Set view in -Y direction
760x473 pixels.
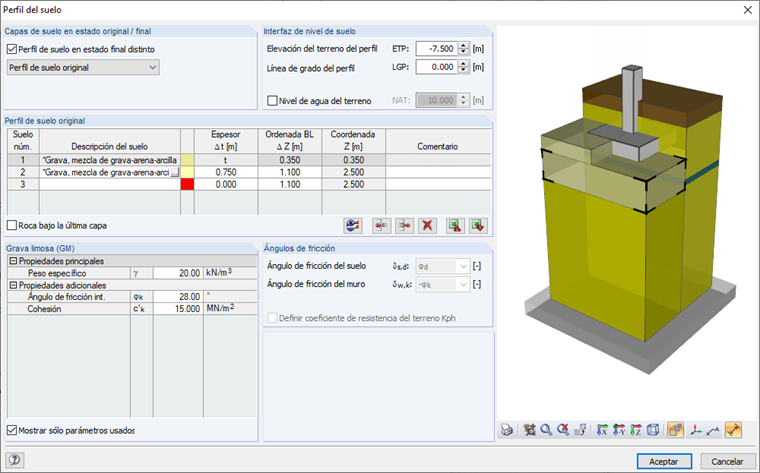pyautogui.click(x=619, y=430)
